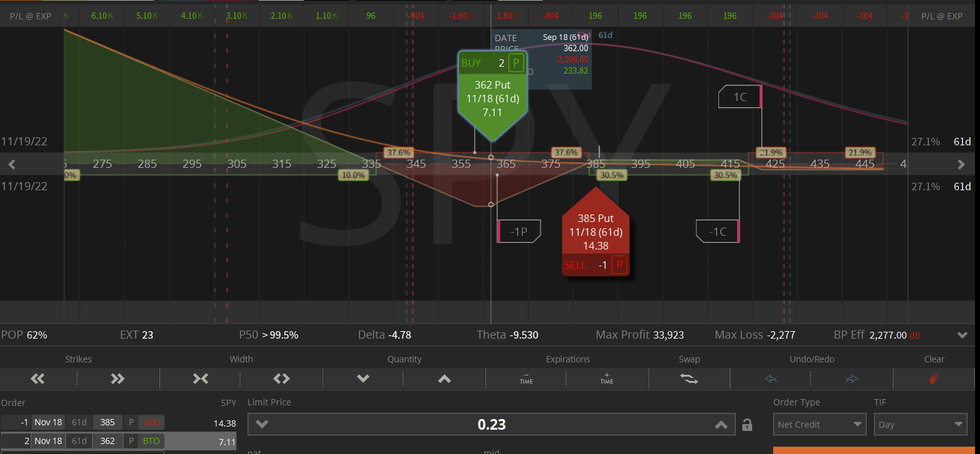Lower the limit price with the down chevron
The width and height of the screenshot is (980, 454).
pos(262,424)
